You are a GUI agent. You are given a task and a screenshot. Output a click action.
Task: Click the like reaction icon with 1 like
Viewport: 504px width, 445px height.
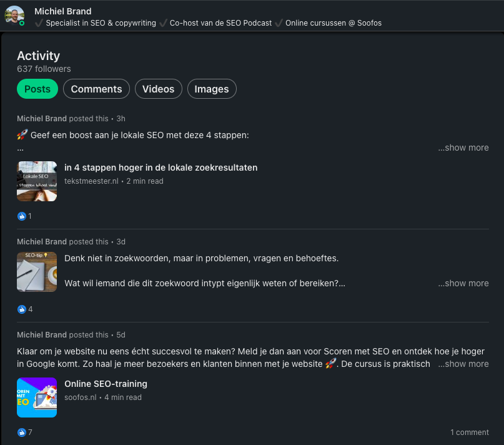pyautogui.click(x=21, y=216)
